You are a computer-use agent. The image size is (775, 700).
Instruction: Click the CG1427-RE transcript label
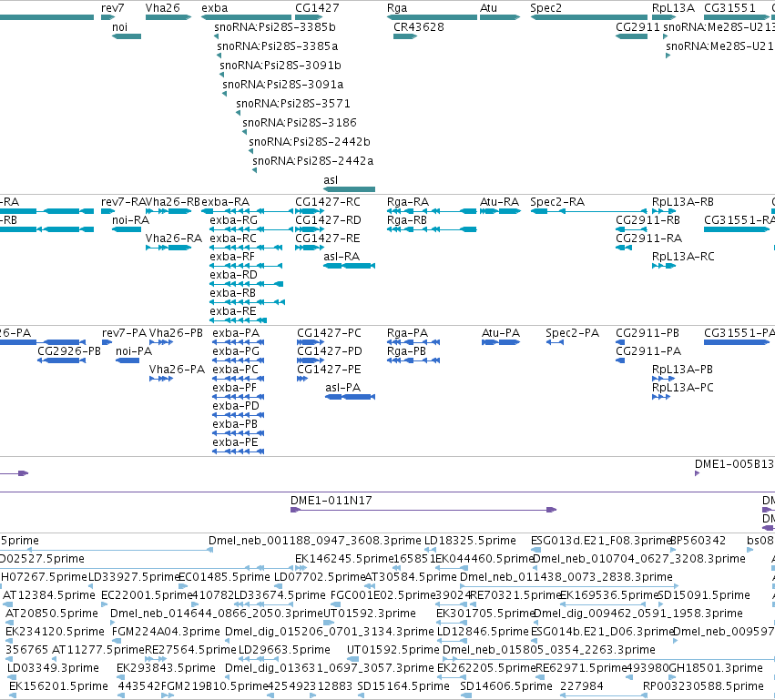327,238
